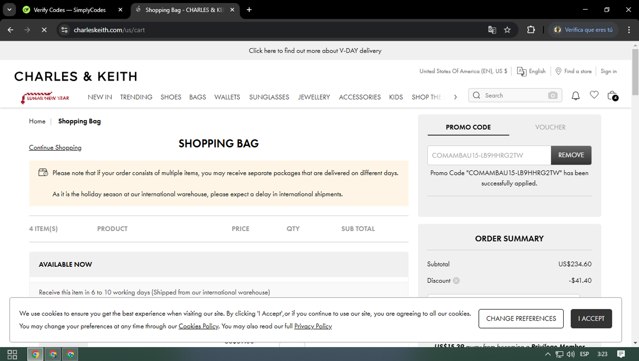Click the language translate icon beside English
639x361 pixels.
click(521, 71)
